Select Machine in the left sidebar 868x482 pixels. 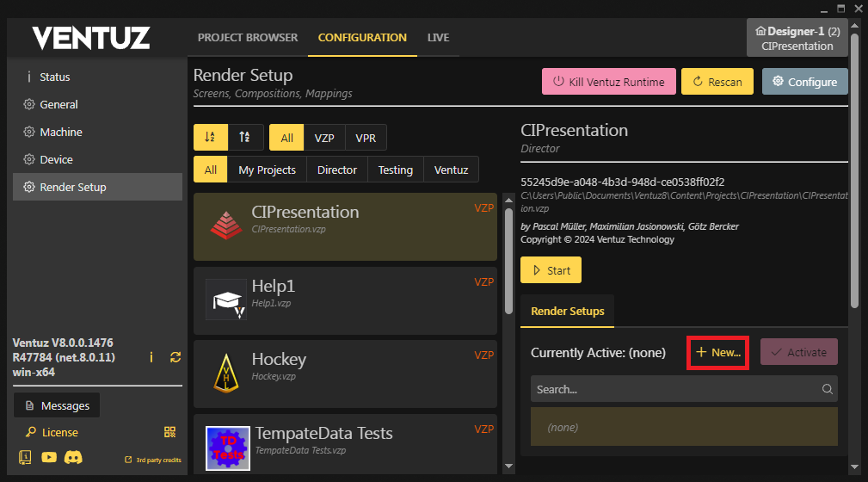tap(61, 132)
